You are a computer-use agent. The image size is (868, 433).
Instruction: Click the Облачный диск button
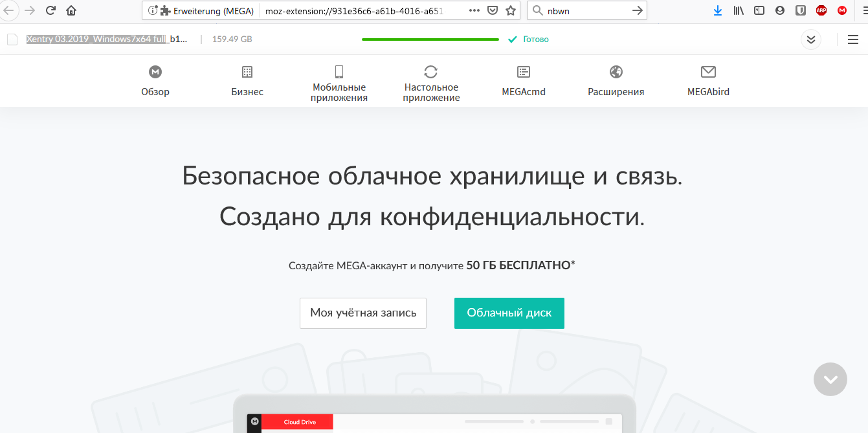coord(509,313)
